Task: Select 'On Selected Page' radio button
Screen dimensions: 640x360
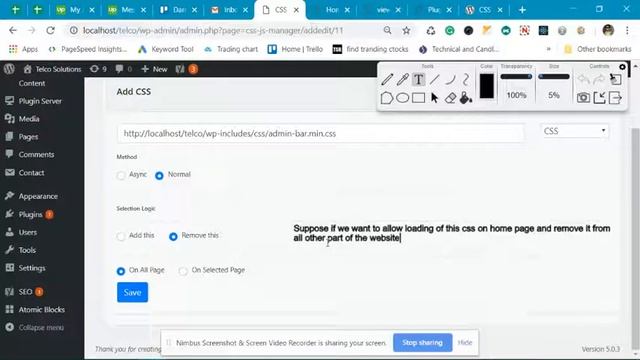Action: 183,271
